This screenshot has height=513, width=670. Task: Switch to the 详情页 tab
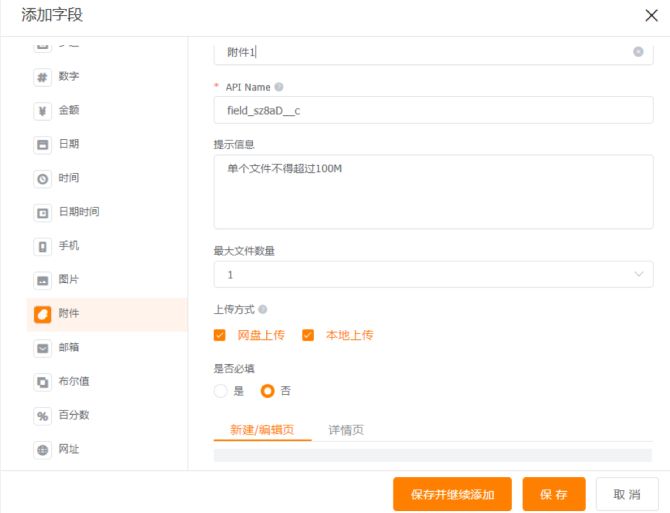pyautogui.click(x=346, y=430)
